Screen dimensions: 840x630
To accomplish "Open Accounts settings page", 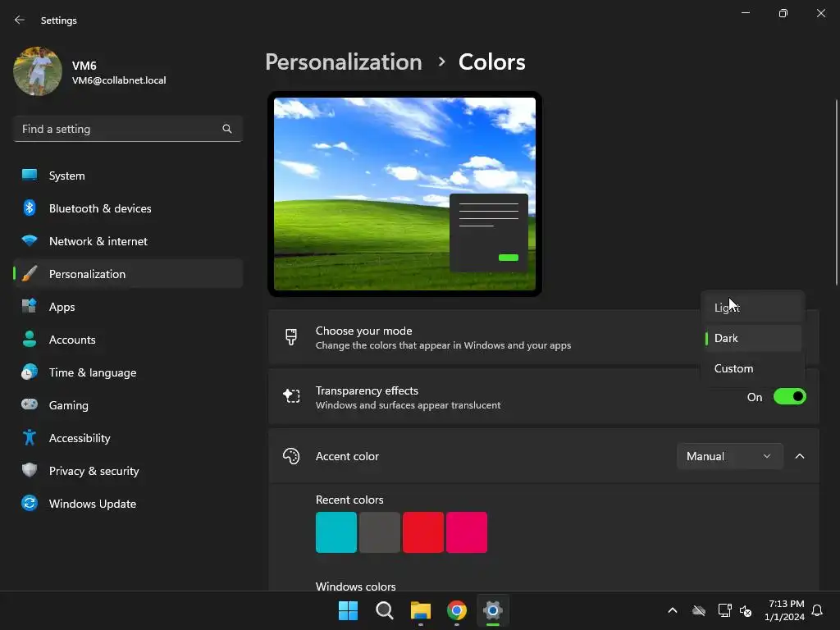I will pos(128,339).
